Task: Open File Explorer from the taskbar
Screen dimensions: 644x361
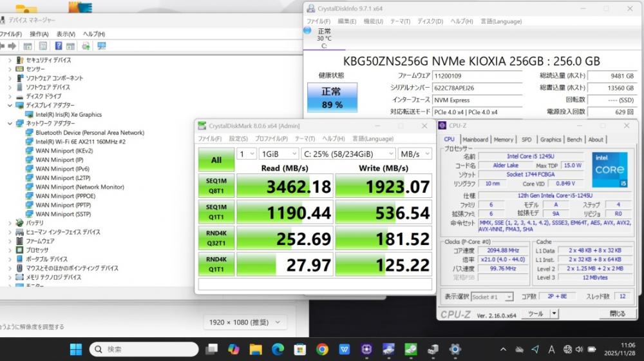Action: [256, 349]
